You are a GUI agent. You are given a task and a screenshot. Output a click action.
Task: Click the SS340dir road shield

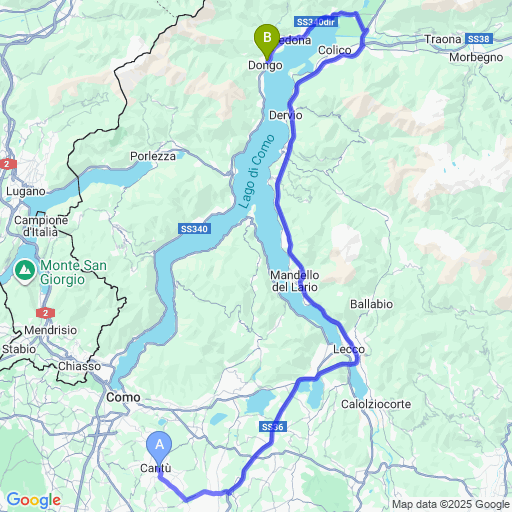(x=316, y=22)
